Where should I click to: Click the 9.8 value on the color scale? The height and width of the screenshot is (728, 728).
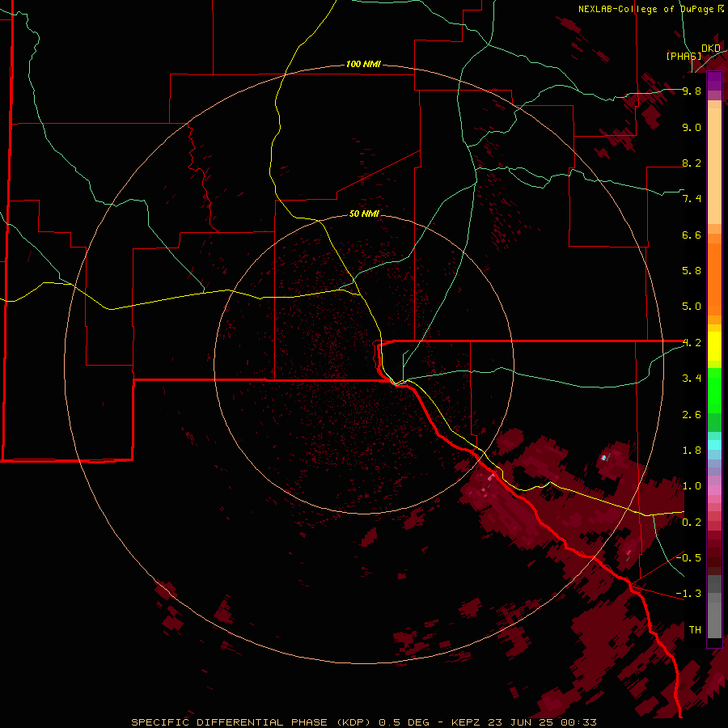(692, 91)
